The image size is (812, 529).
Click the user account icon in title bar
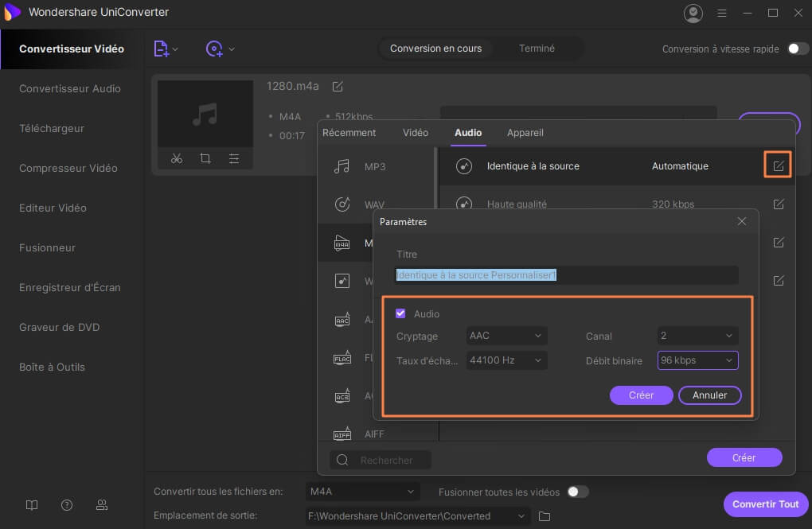coord(693,14)
